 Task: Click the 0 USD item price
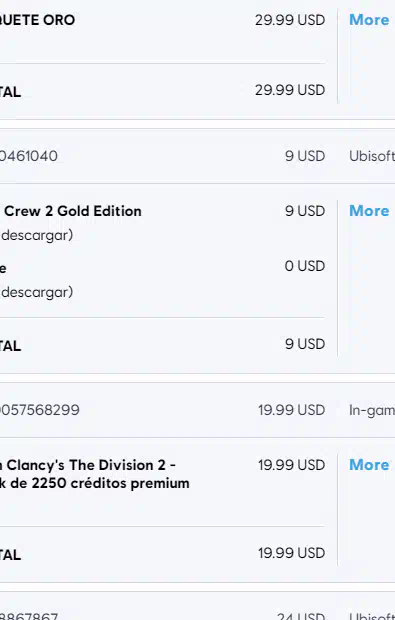(x=305, y=266)
